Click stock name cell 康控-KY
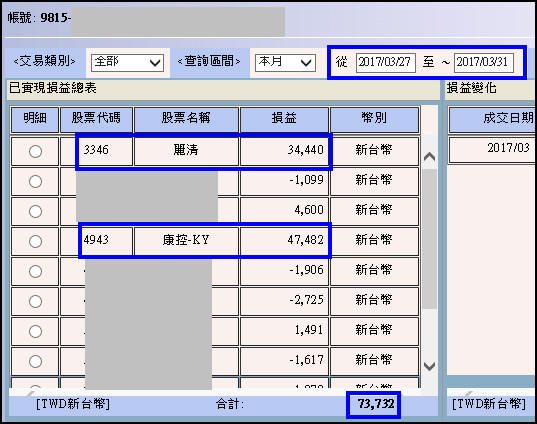The image size is (537, 424). pyautogui.click(x=186, y=241)
